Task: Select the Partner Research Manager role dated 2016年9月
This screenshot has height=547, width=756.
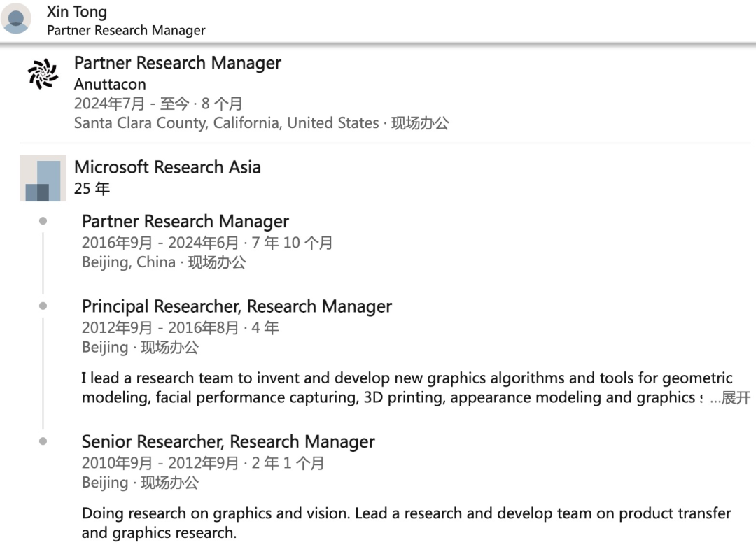Action: (185, 221)
